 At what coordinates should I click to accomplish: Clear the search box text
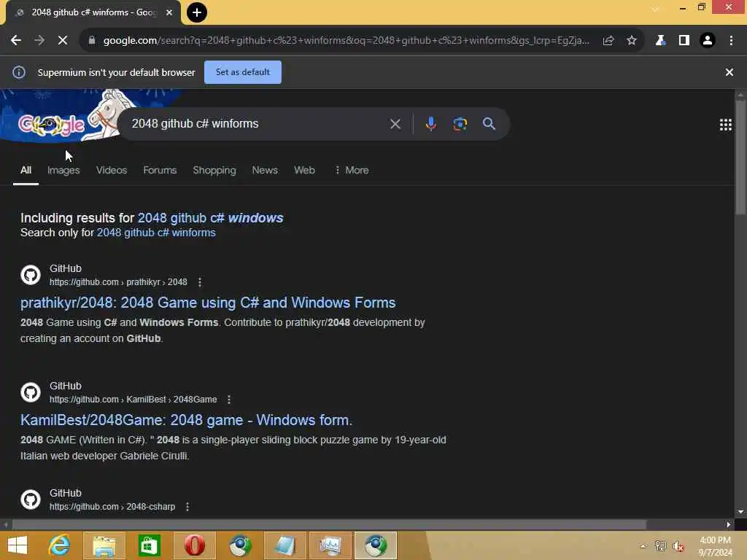coord(395,124)
